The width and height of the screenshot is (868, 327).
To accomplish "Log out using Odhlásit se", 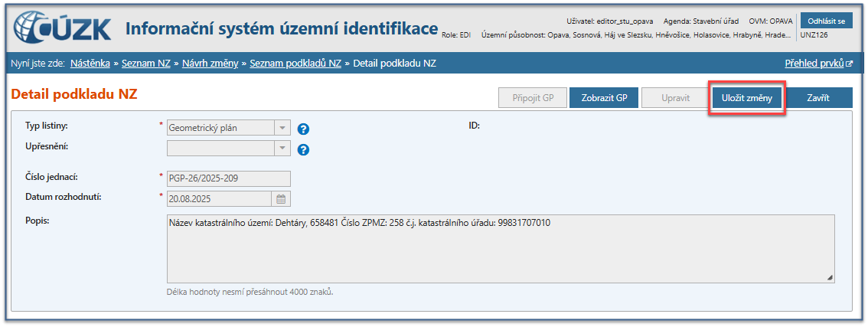I will tap(825, 21).
